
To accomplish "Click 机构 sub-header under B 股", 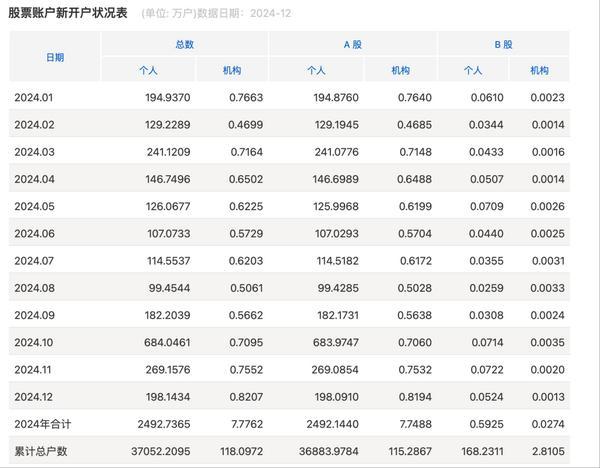I will pos(539,71).
